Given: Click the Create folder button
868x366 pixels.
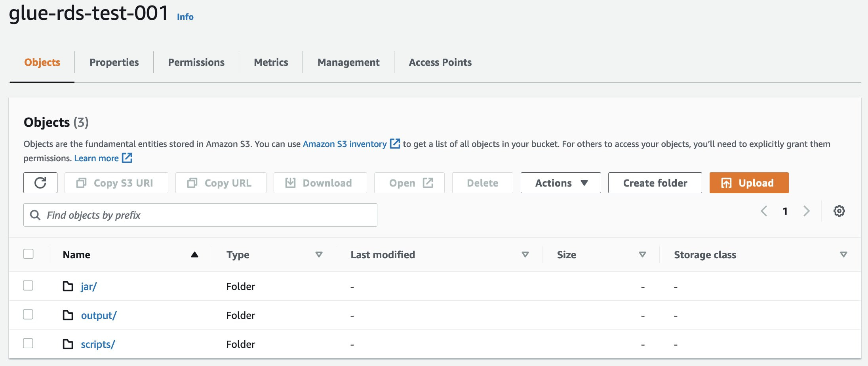Looking at the screenshot, I should pos(655,183).
